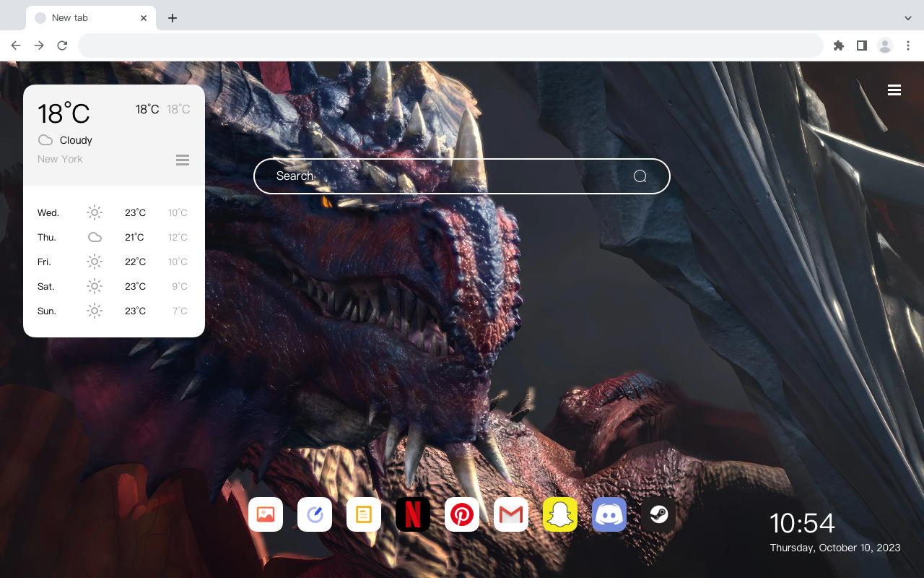
Task: Close the New tab tab
Action: 144,18
